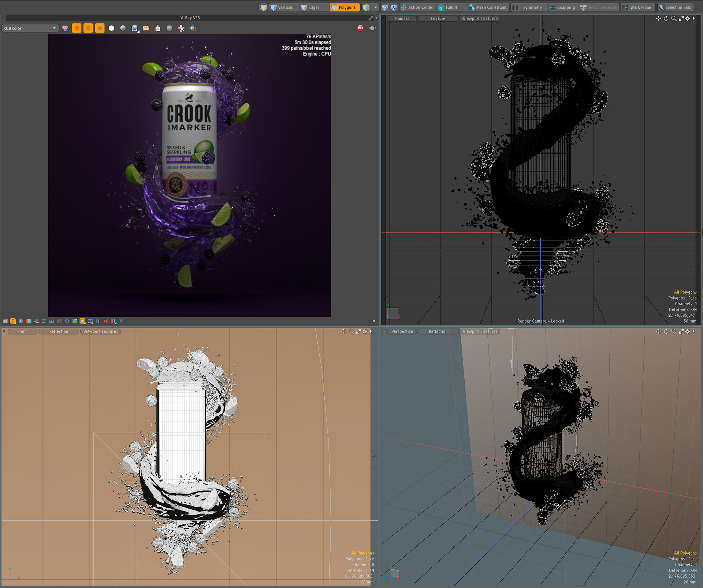This screenshot has width=703, height=588.
Task: Click the LUT icon in VFB bottom toolbar
Action: coord(90,321)
